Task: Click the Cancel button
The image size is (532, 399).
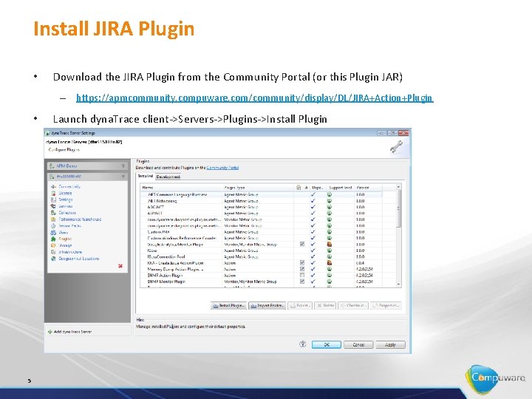Action: coord(358,345)
